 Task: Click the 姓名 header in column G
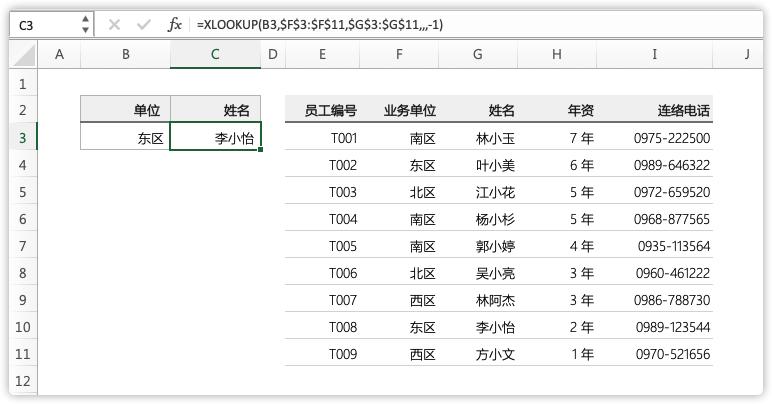pos(478,109)
